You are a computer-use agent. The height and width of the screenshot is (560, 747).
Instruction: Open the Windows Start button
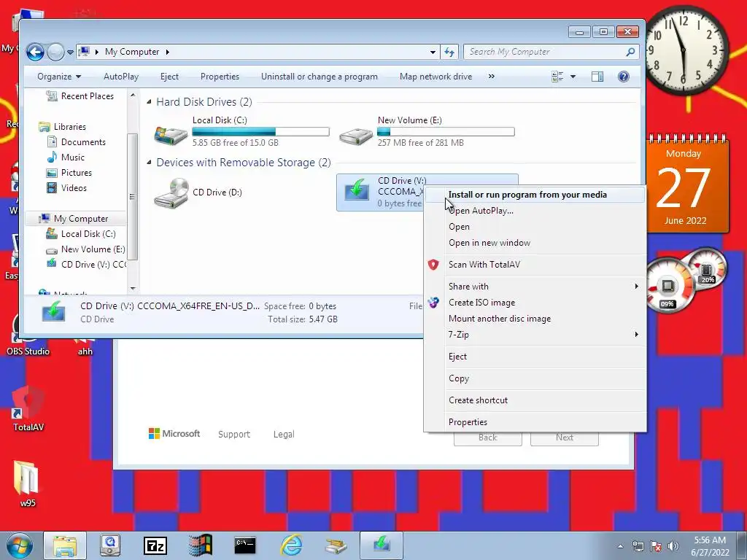(20, 545)
